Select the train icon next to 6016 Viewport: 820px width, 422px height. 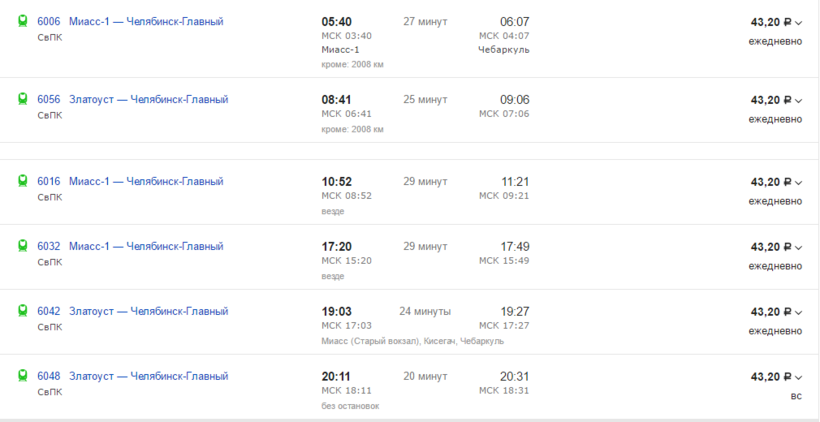tap(22, 181)
